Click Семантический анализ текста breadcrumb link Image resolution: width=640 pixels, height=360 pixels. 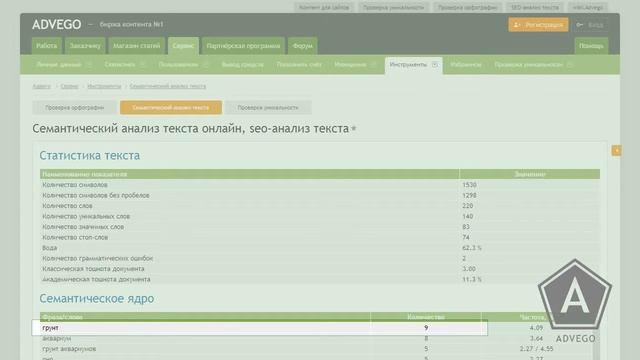(168, 86)
